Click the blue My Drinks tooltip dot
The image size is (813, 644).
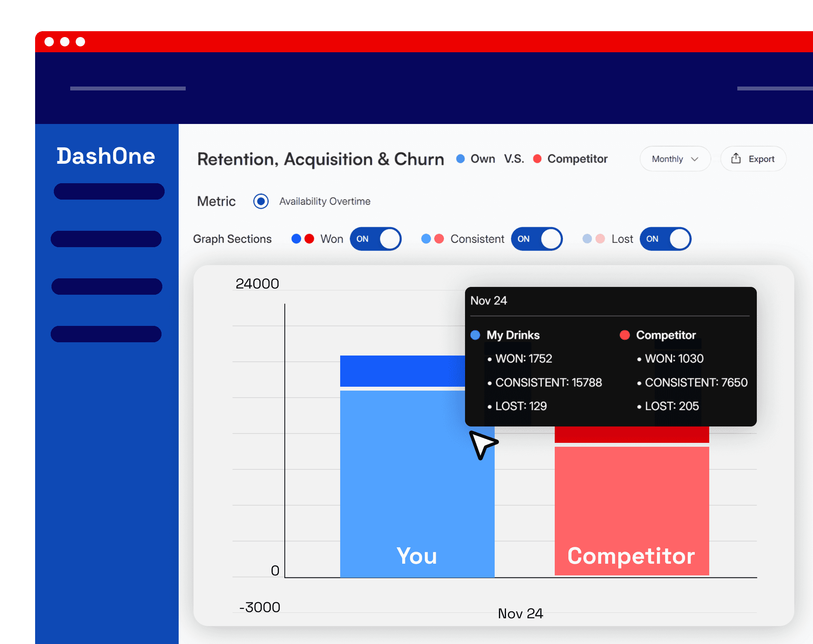(x=475, y=335)
